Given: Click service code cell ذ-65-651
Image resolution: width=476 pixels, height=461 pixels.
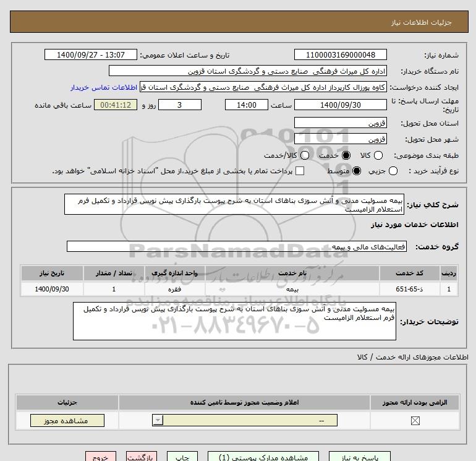Looking at the screenshot, I should pyautogui.click(x=409, y=289).
